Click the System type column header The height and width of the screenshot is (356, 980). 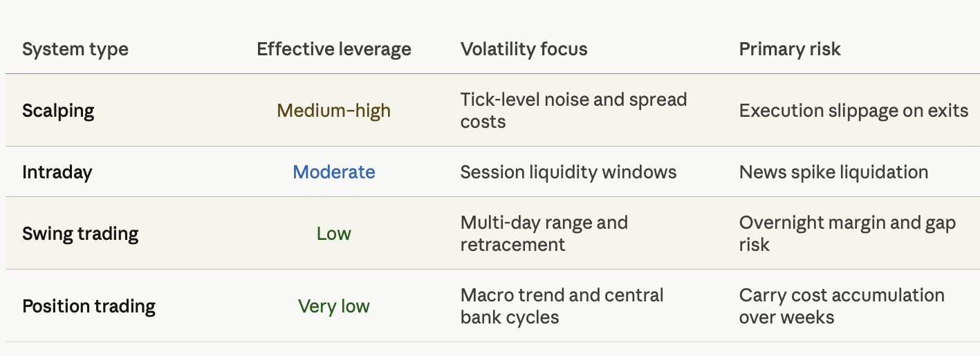[75, 49]
